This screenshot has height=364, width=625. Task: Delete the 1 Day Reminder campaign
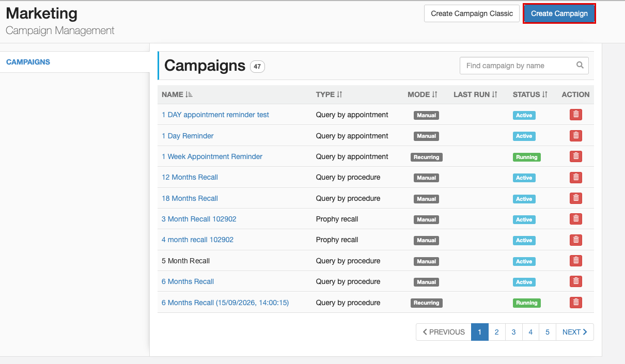click(x=576, y=136)
